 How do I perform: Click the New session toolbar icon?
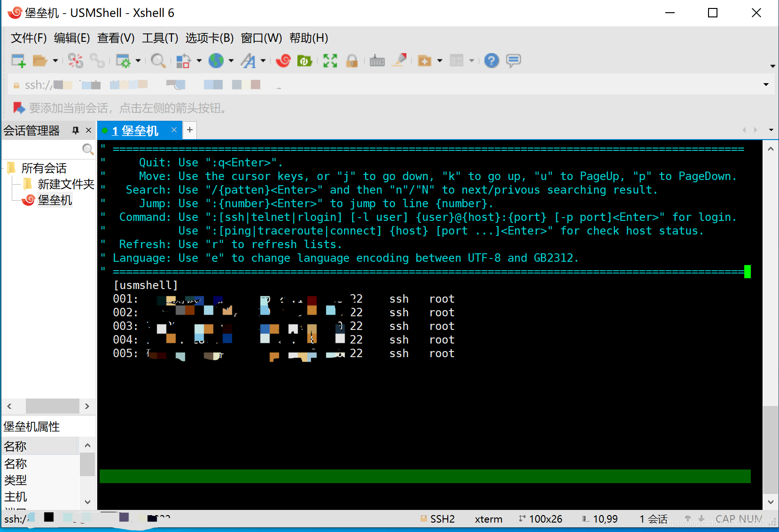[18, 61]
